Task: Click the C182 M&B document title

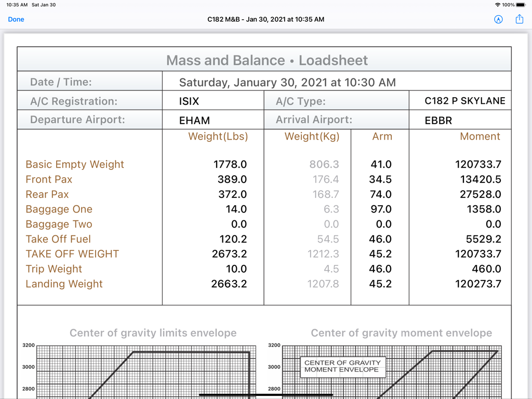Action: [265, 19]
